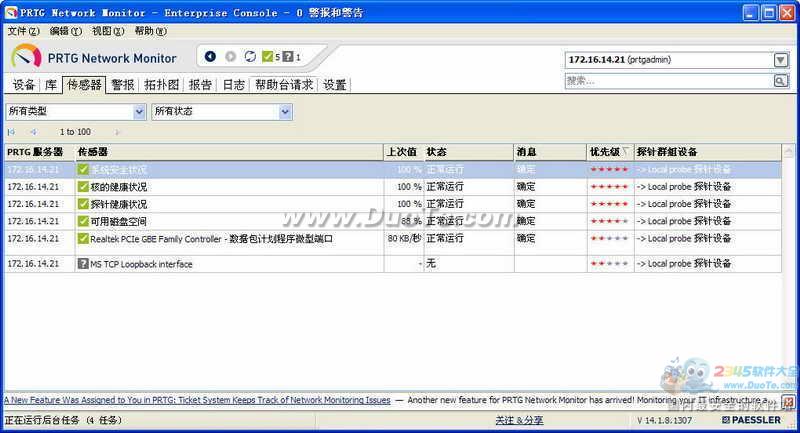Click the back navigation arrow icon

(210, 56)
